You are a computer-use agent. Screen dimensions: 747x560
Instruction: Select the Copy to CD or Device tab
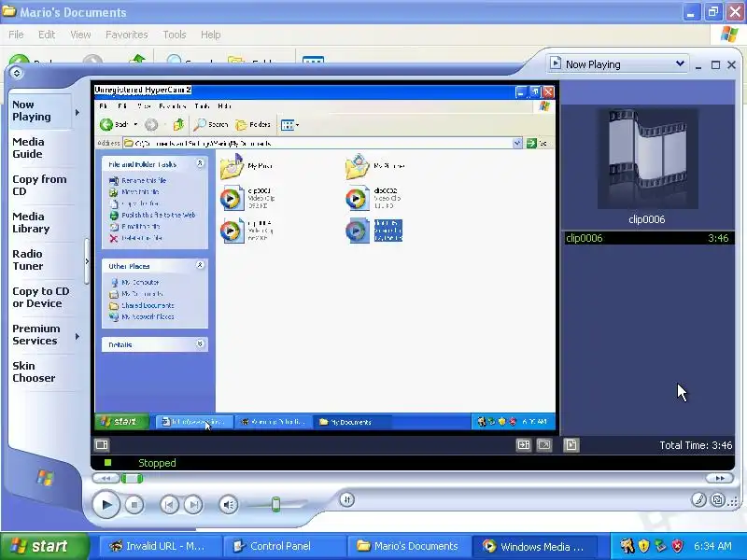(42, 297)
